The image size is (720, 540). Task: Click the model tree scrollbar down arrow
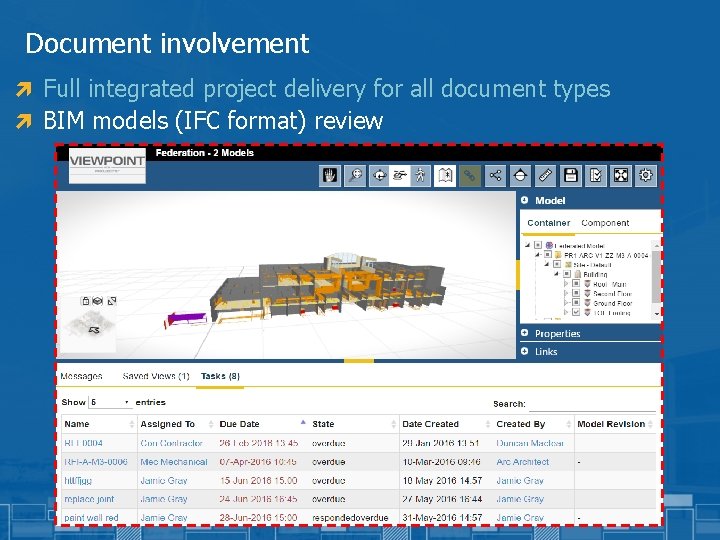pos(657,314)
